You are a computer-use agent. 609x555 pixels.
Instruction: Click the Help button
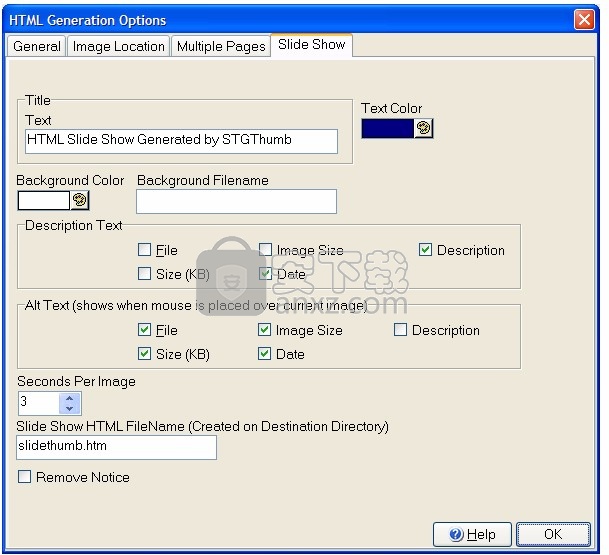(x=472, y=534)
